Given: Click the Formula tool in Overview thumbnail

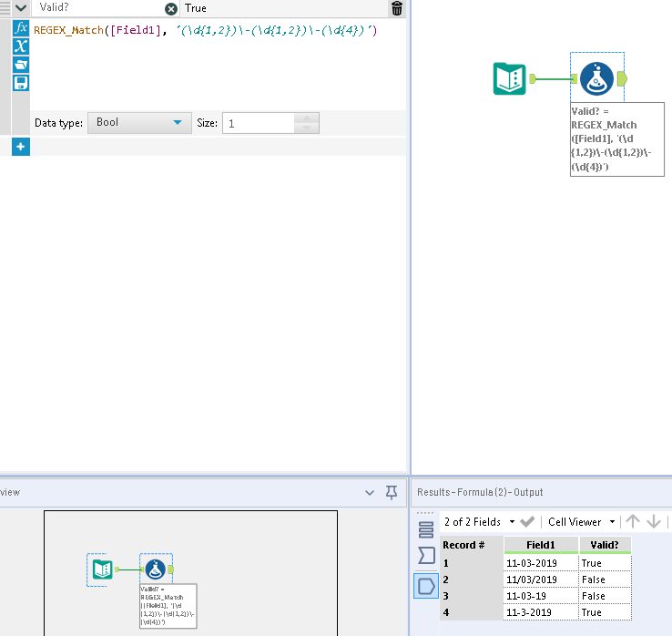Looking at the screenshot, I should 155,569.
